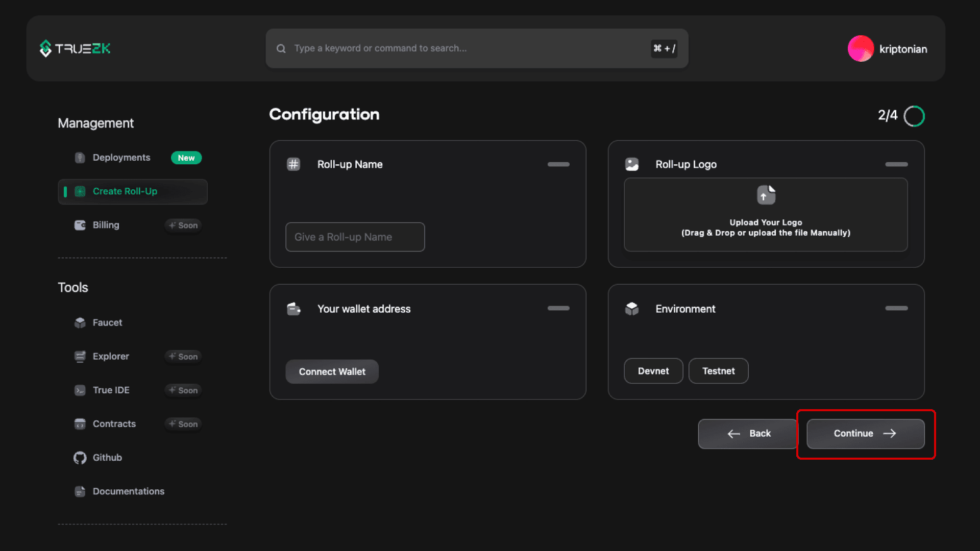This screenshot has height=551, width=980.
Task: Collapse the Roll-up Name card
Action: [x=558, y=165]
